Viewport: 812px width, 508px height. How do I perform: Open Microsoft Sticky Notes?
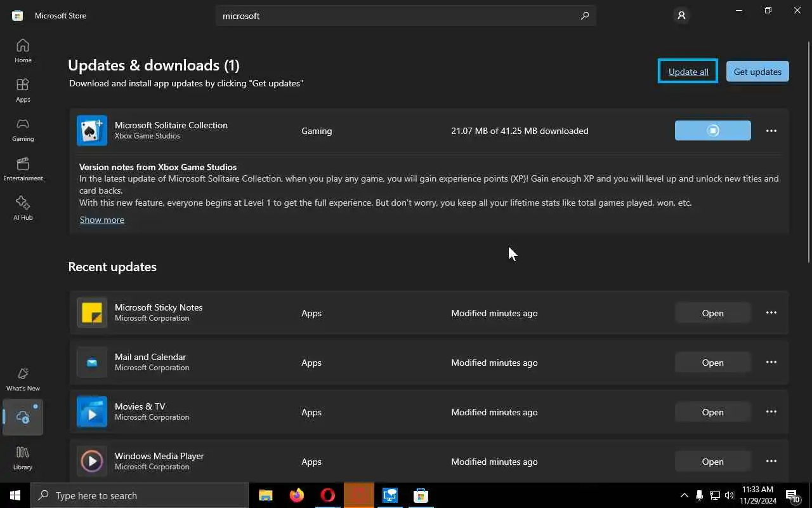[713, 313]
